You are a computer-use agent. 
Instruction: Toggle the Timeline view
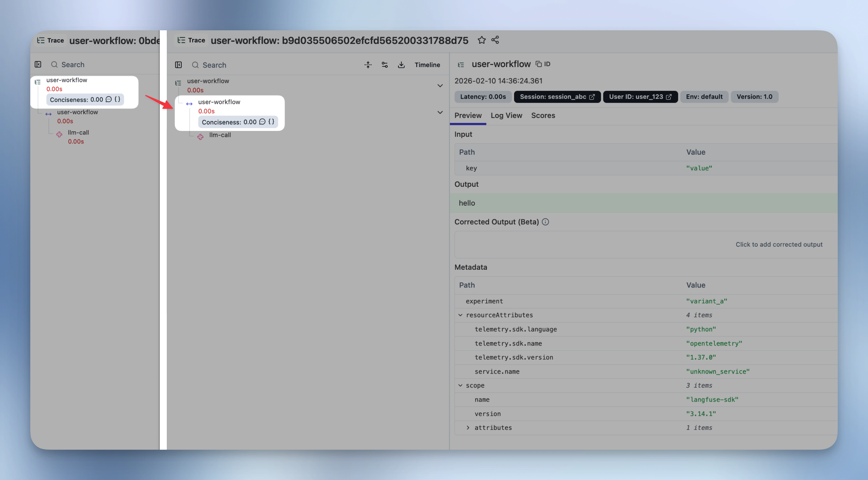click(x=427, y=65)
